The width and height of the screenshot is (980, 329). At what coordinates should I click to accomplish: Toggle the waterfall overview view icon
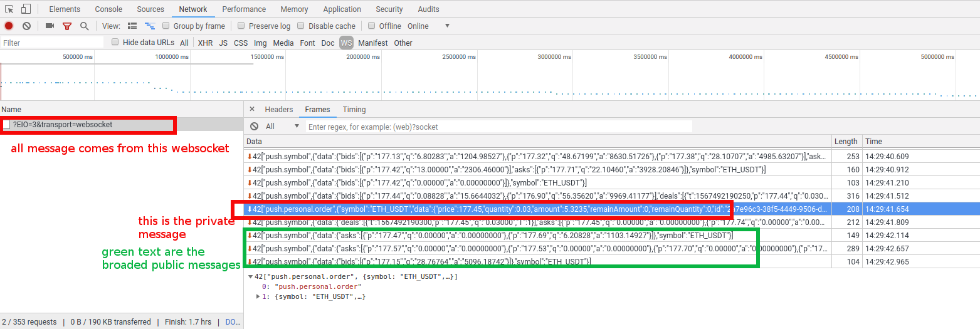pyautogui.click(x=150, y=26)
